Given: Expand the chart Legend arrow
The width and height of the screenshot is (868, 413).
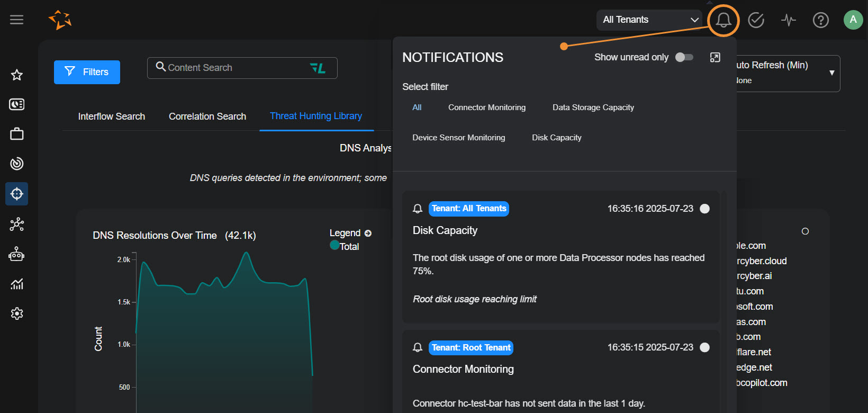Looking at the screenshot, I should pos(368,233).
